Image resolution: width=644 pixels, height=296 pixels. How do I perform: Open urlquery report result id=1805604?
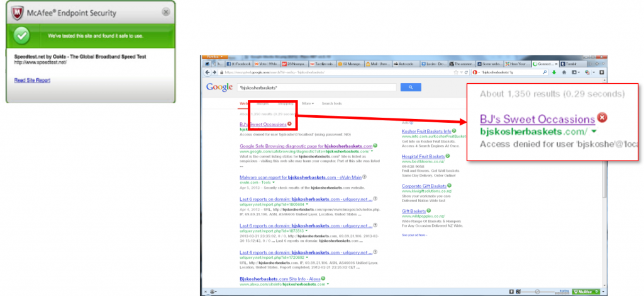coord(306,199)
